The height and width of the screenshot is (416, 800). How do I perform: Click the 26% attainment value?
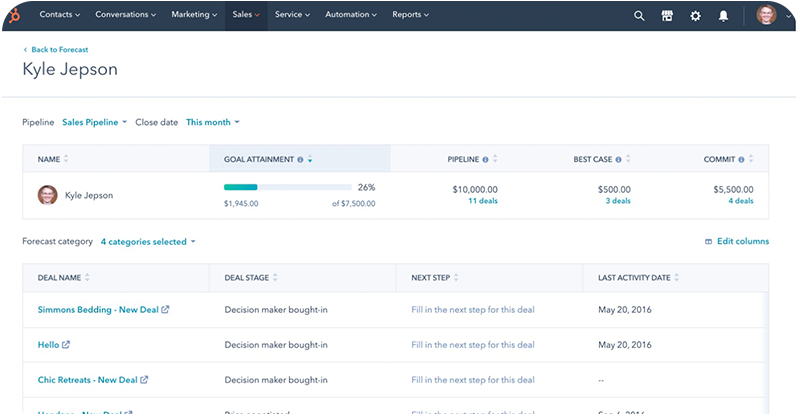(x=366, y=187)
